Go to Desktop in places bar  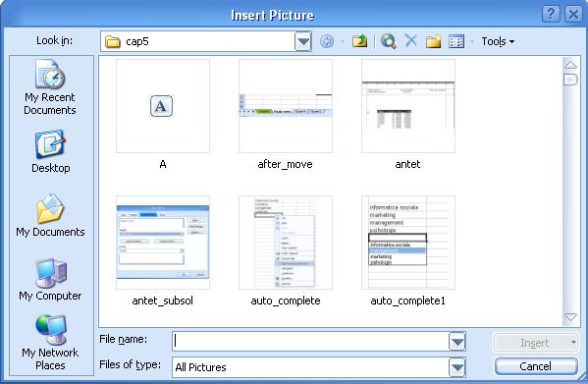tap(50, 151)
